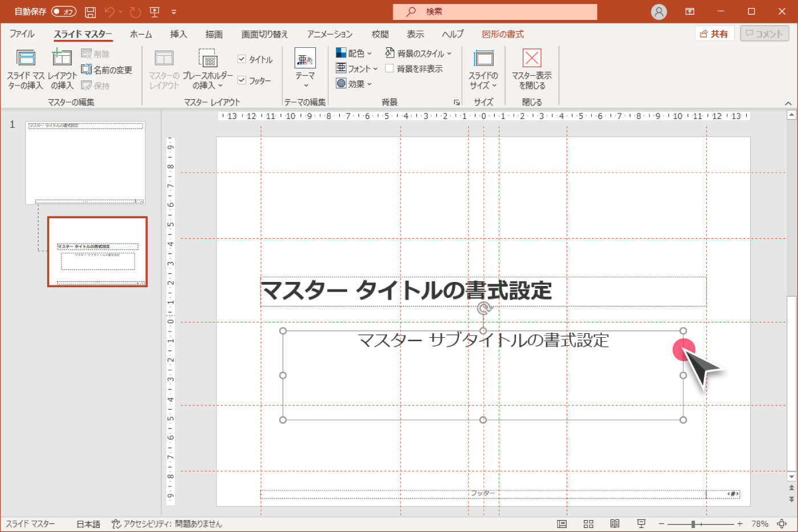
Task: Select the slide master thumbnail number 1
Action: (x=85, y=162)
